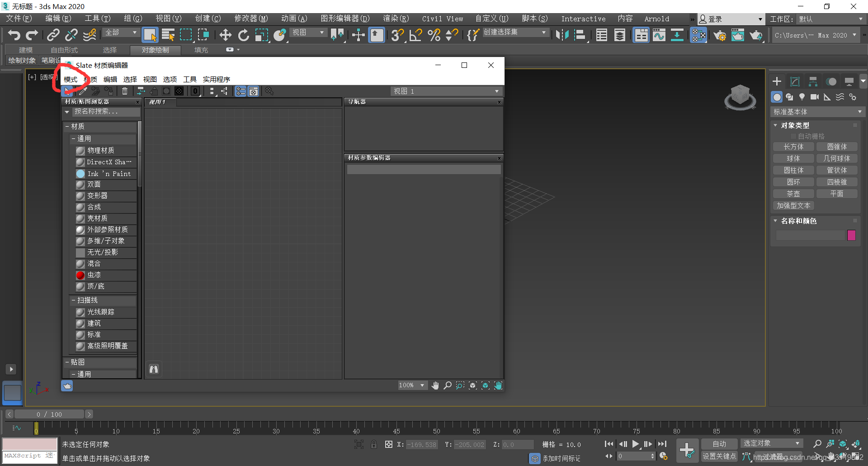Open the Mode menu in Slate editor
This screenshot has height=466, width=868.
[x=71, y=79]
